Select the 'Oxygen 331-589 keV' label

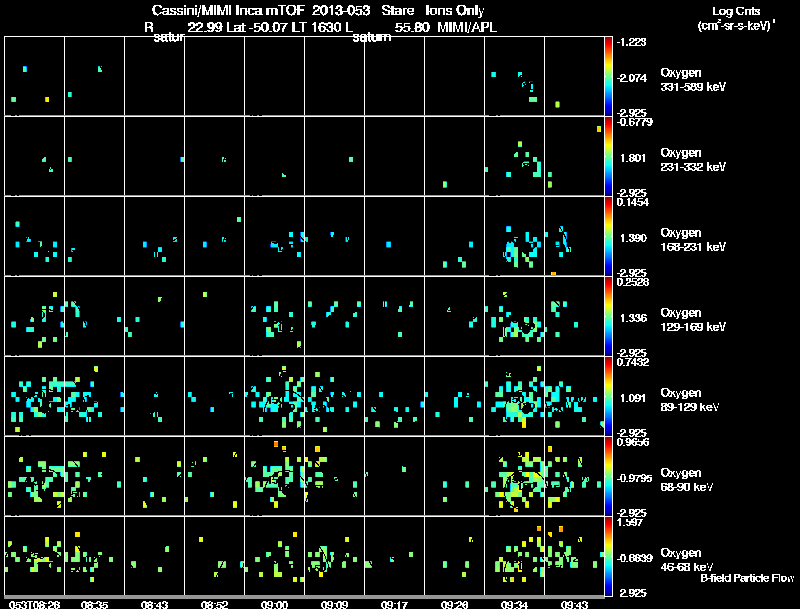[693, 80]
